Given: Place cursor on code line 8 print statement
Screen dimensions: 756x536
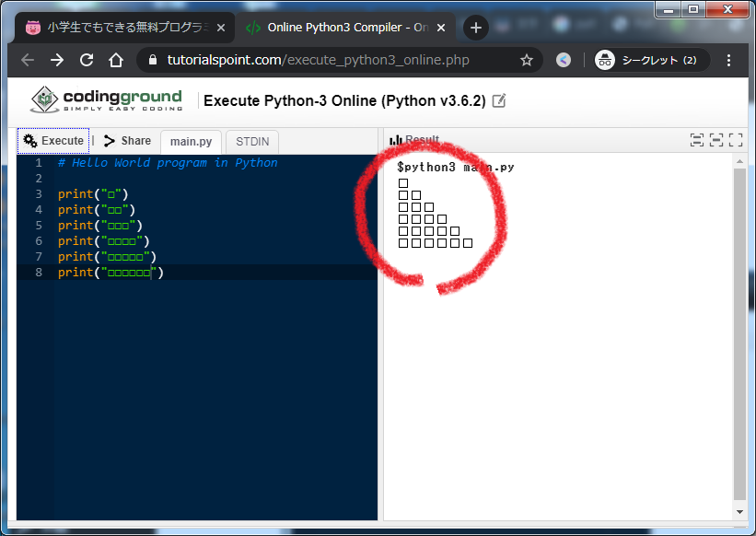Looking at the screenshot, I should [x=110, y=273].
